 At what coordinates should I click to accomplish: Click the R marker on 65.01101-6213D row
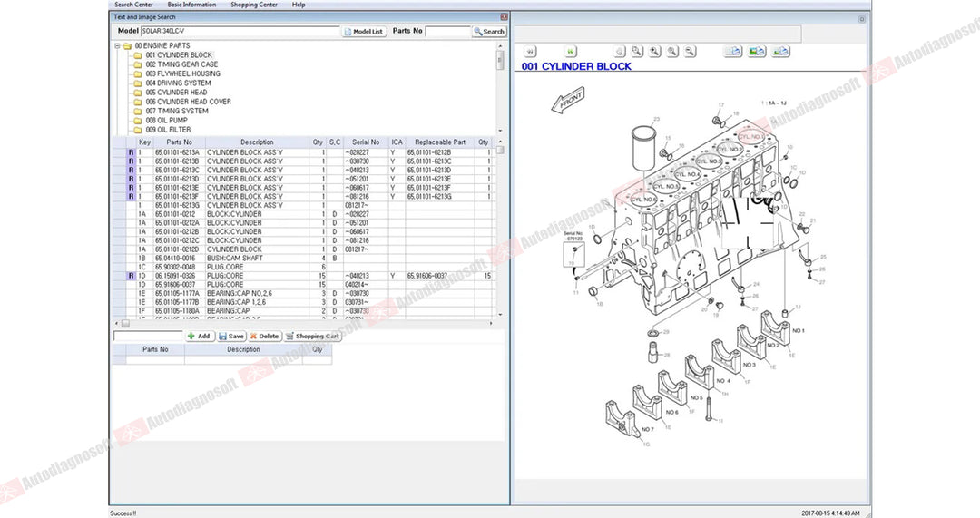131,179
